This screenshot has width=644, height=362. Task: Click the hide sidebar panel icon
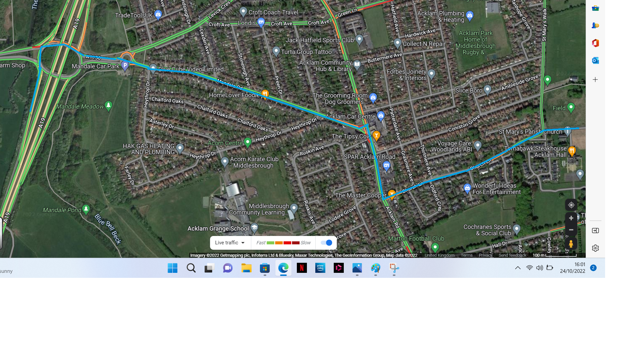595,231
